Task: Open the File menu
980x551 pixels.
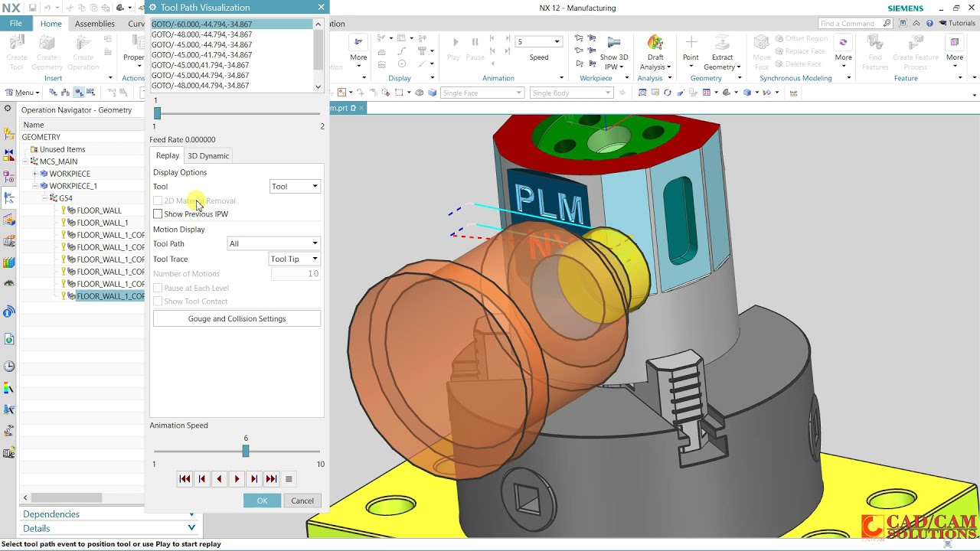Action: (x=16, y=24)
